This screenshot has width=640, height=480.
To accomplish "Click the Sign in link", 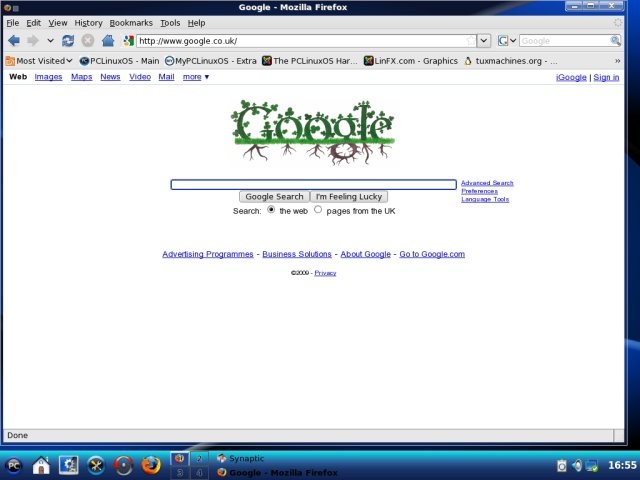I will tap(606, 77).
